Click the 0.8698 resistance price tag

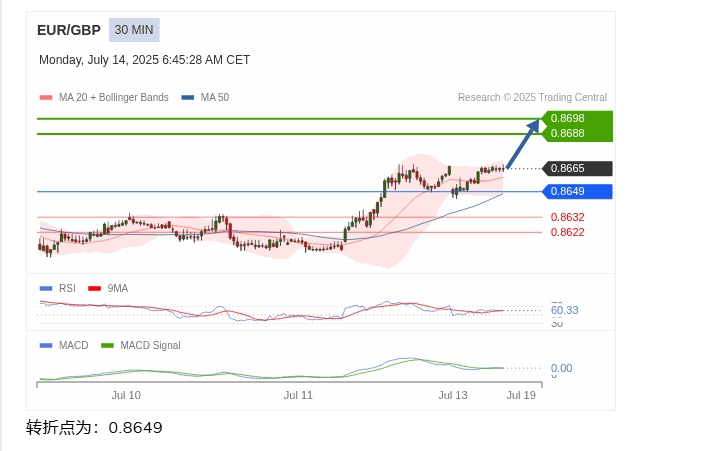pyautogui.click(x=578, y=118)
